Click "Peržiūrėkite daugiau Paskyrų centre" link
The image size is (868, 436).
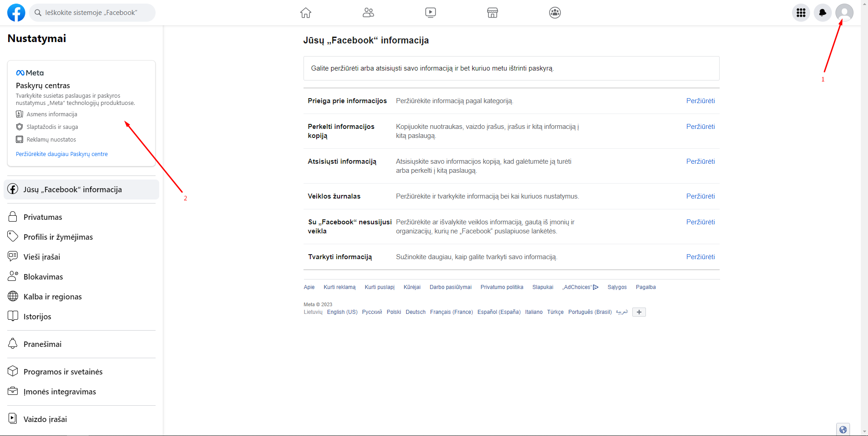[x=62, y=154]
